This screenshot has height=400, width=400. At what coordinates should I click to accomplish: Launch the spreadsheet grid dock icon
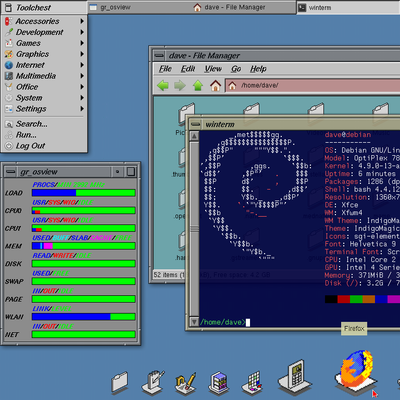252,383
